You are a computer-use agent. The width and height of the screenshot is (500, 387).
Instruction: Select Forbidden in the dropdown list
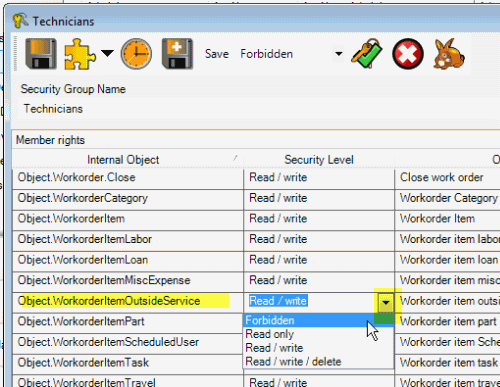(318, 320)
